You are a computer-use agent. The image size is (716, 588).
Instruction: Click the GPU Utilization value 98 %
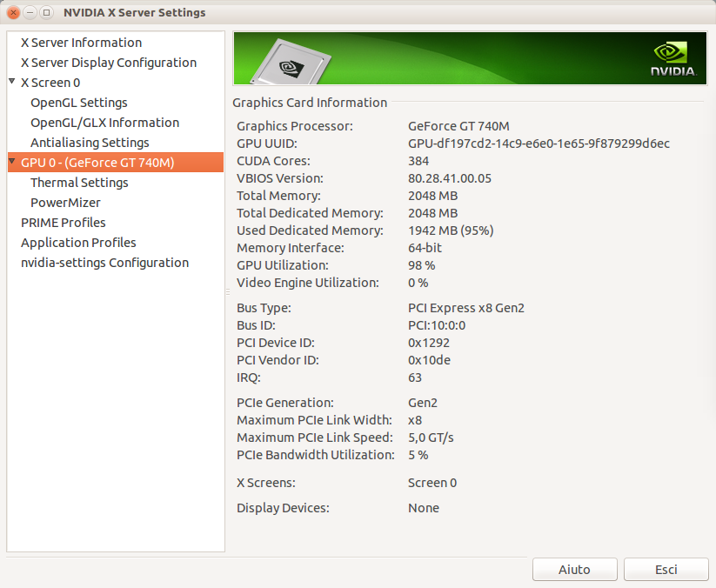[x=421, y=265]
